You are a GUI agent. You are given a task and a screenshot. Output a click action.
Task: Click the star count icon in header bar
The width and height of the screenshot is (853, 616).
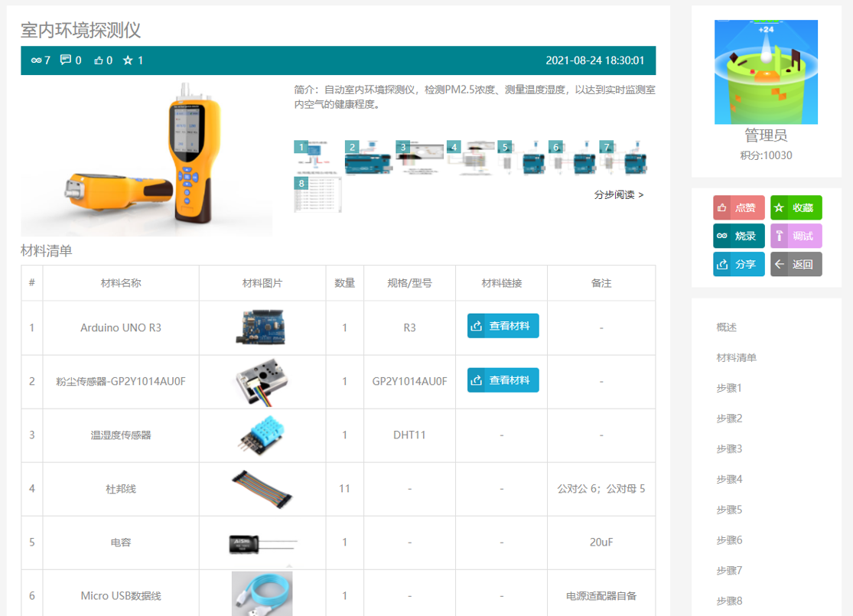pos(128,60)
